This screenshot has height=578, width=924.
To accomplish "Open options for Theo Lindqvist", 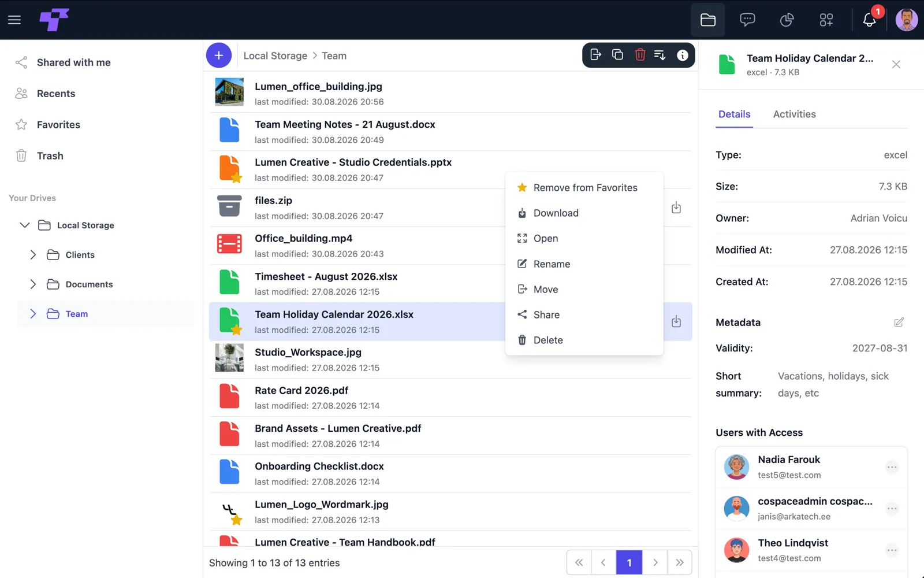I will tap(892, 550).
